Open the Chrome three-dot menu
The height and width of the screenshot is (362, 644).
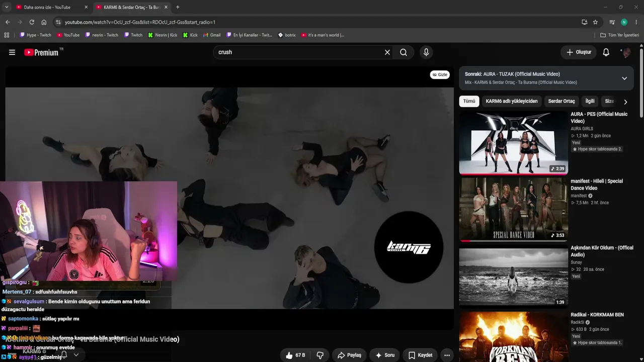pos(636,22)
